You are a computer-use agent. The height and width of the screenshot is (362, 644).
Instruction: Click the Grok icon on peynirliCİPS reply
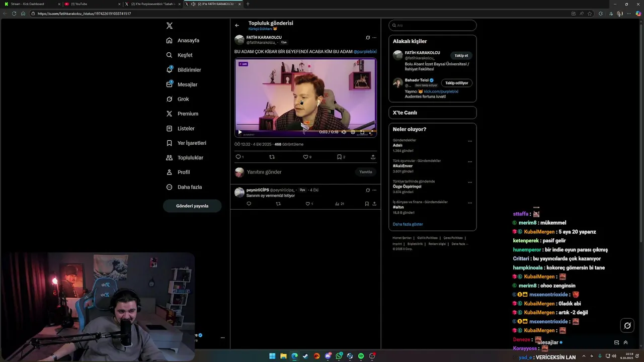pos(368,190)
